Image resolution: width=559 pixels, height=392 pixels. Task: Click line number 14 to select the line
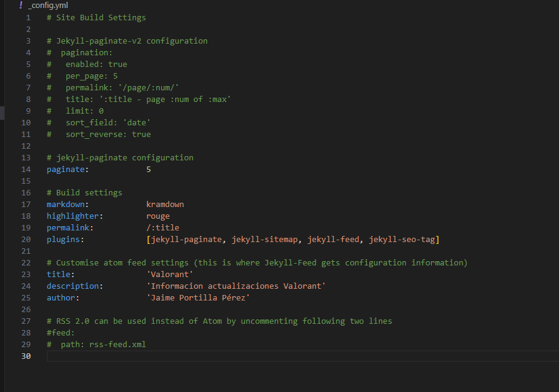26,169
